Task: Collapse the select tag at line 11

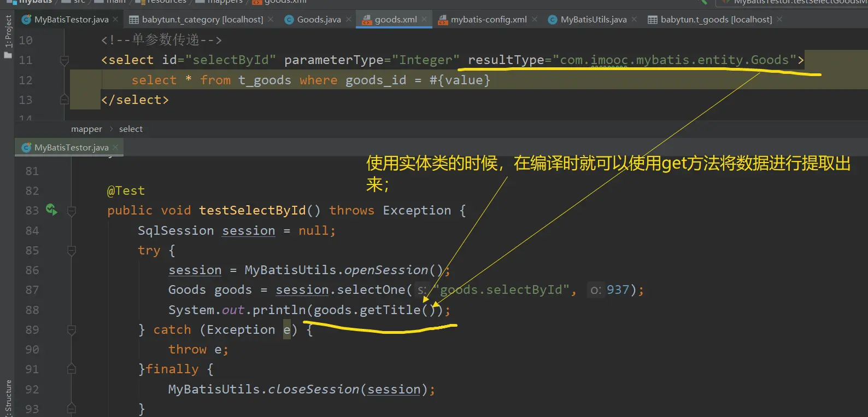Action: point(64,60)
